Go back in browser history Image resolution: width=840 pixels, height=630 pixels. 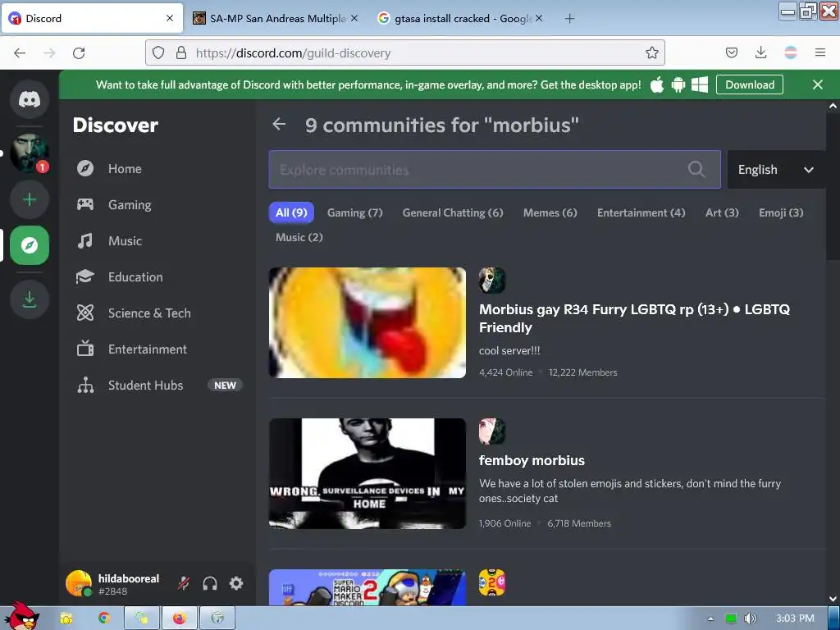point(20,53)
